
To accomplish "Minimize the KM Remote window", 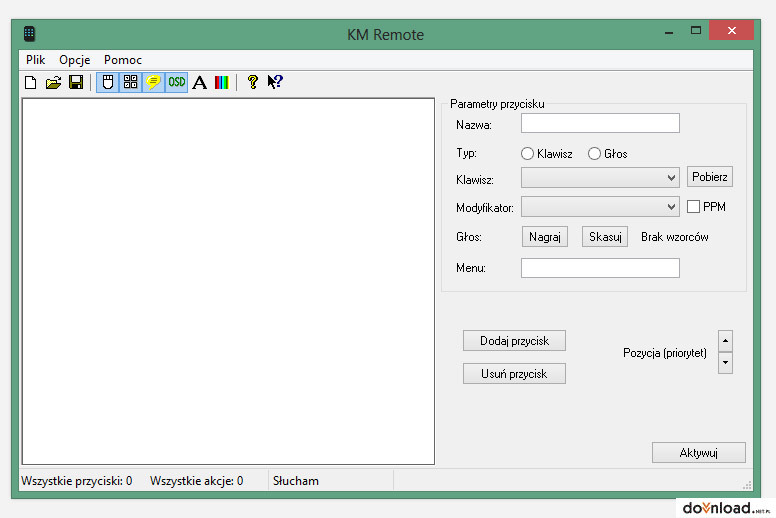I will [669, 32].
